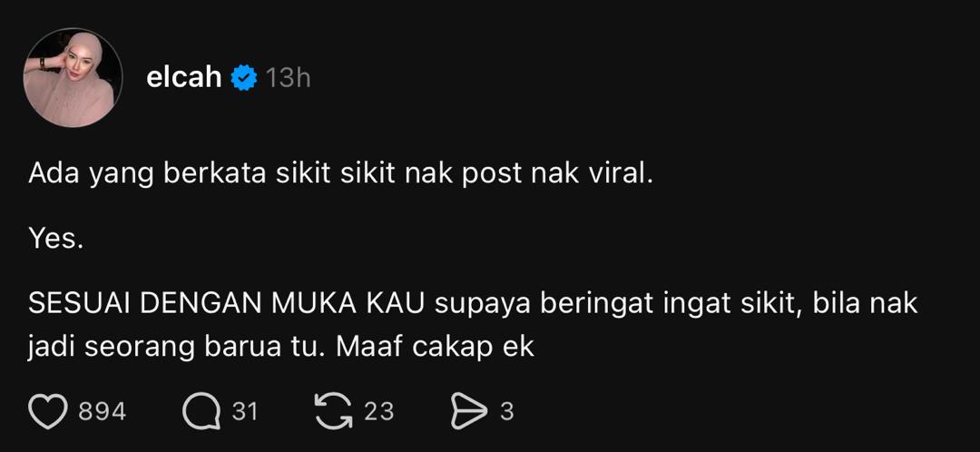Image resolution: width=980 pixels, height=452 pixels.
Task: Click the blue verified badge beside elcah
Action: [244, 78]
